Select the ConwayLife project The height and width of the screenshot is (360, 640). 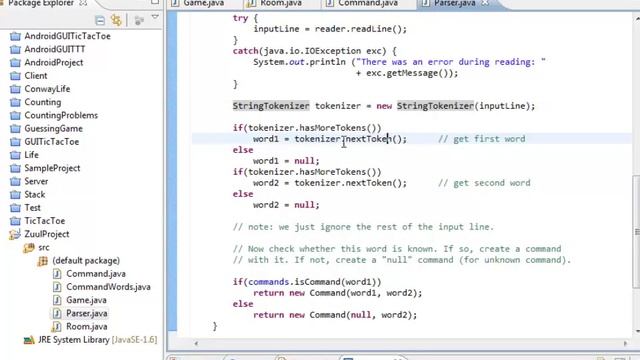pyautogui.click(x=47, y=89)
